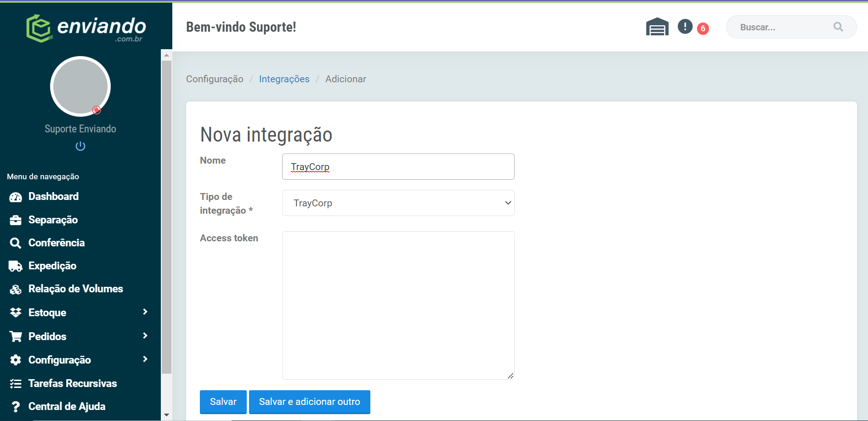The image size is (868, 421).
Task: Click the Pedidos shopping cart icon
Action: pyautogui.click(x=16, y=336)
